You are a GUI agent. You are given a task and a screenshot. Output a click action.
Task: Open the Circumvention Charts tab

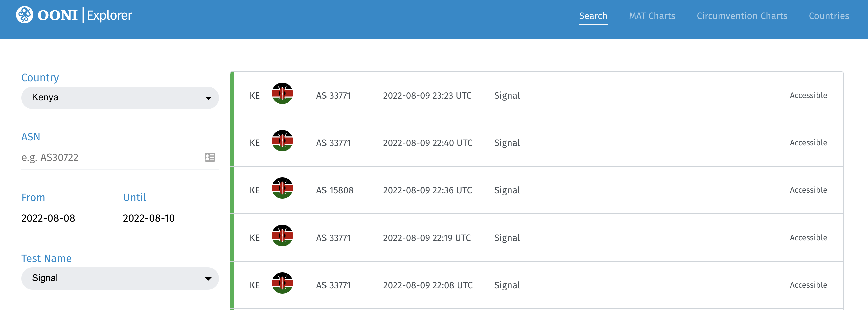coord(742,16)
